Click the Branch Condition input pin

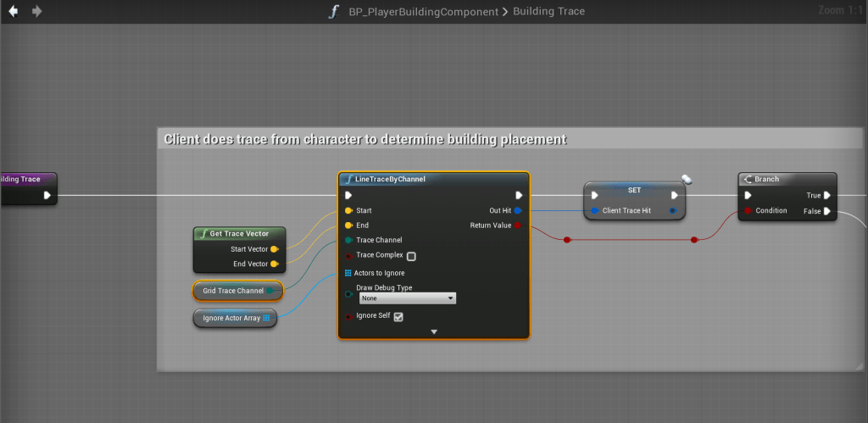click(x=748, y=210)
